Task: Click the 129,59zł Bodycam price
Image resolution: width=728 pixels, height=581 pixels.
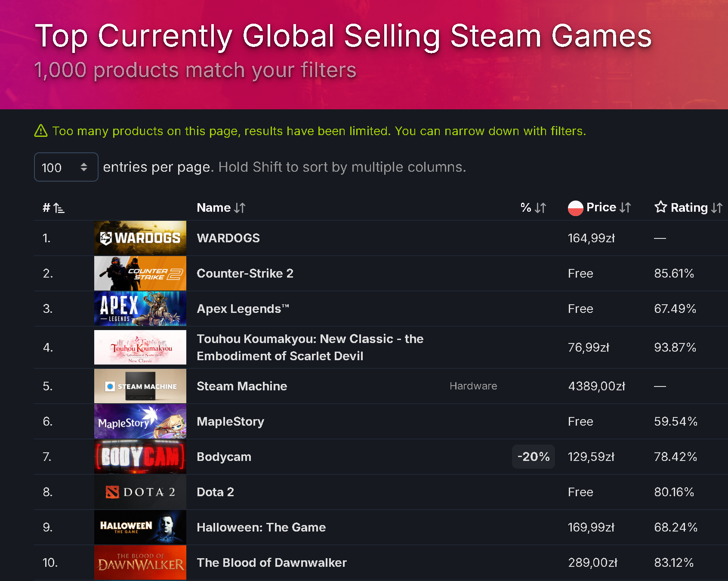Action: (591, 457)
